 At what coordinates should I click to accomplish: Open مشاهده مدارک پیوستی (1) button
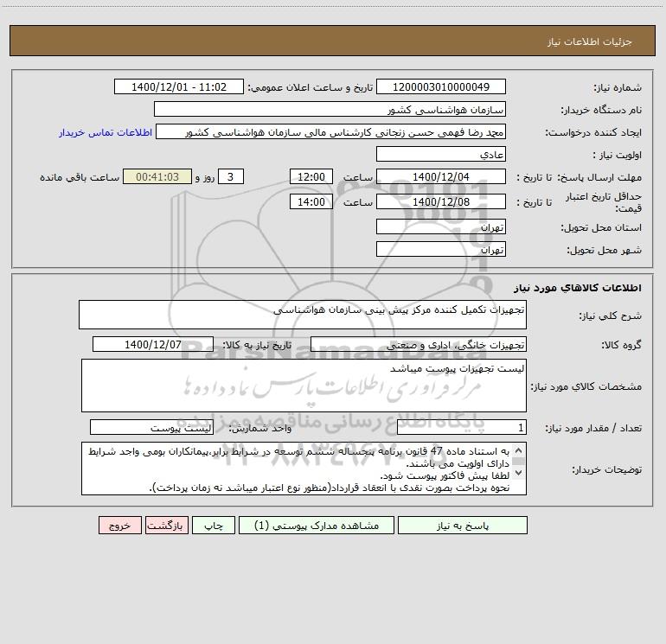coord(317,526)
